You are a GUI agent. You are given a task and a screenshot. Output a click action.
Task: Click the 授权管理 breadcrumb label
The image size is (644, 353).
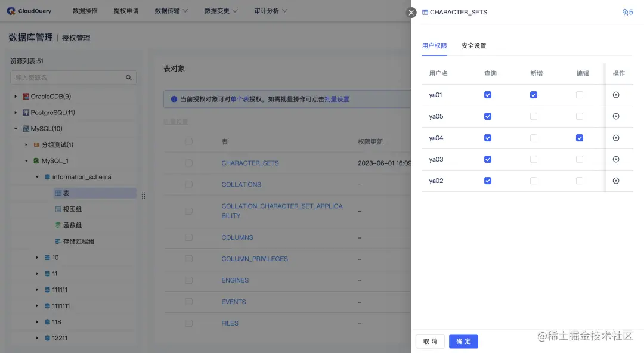[76, 38]
